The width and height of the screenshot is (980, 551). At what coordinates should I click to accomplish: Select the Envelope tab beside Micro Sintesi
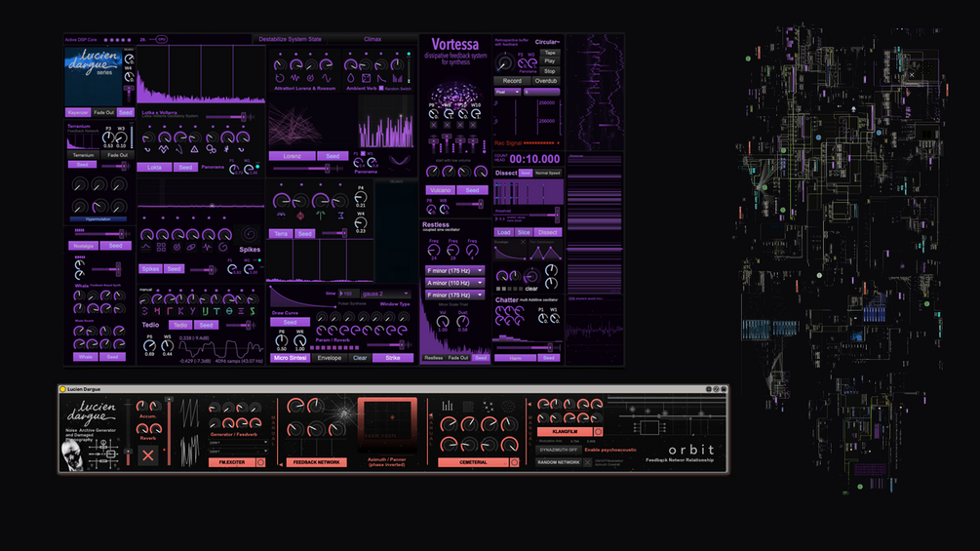point(330,358)
